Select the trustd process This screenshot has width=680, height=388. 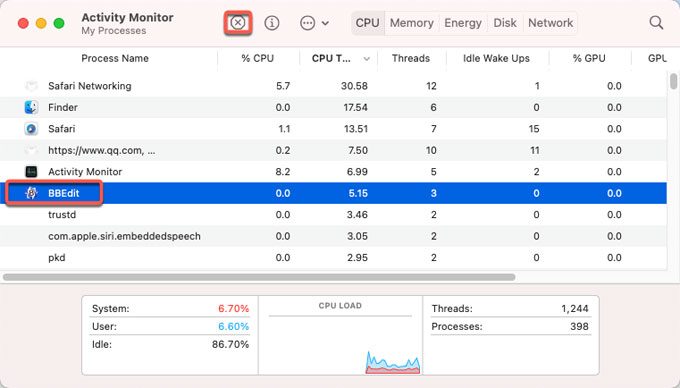click(62, 215)
